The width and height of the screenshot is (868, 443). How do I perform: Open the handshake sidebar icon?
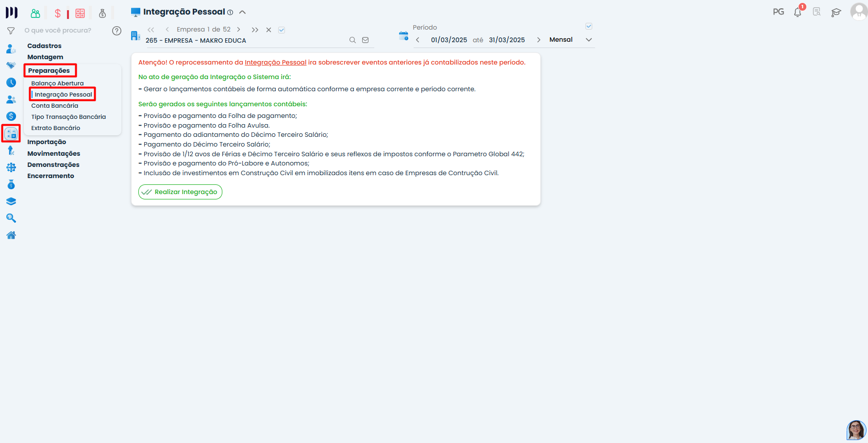(x=11, y=66)
